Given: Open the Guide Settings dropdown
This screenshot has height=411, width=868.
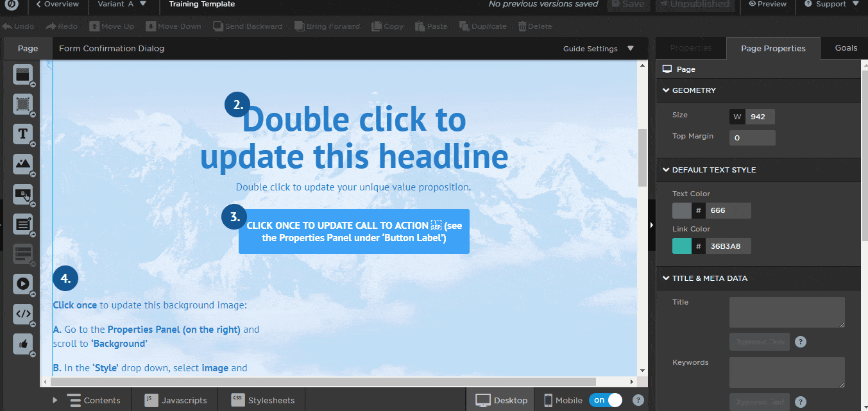Looking at the screenshot, I should (597, 48).
